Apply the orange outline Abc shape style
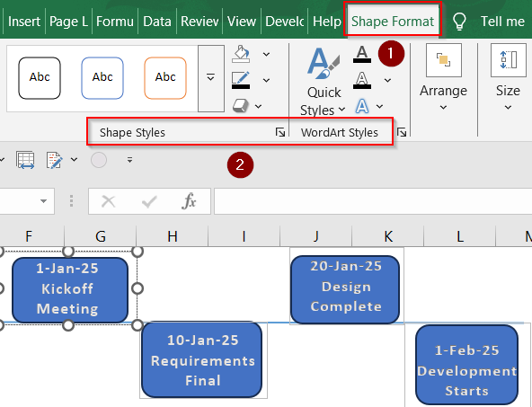The width and height of the screenshot is (532, 407). click(x=165, y=78)
